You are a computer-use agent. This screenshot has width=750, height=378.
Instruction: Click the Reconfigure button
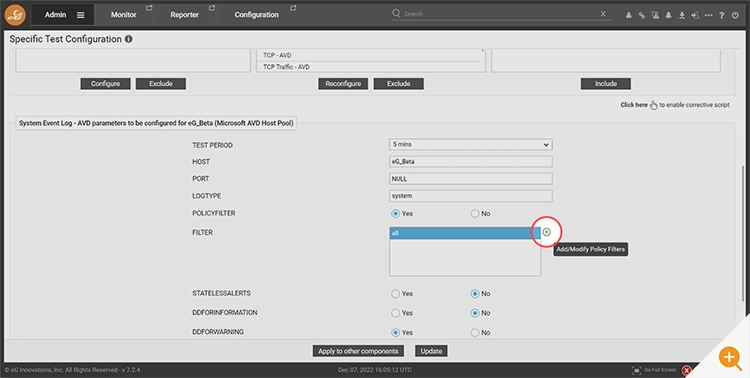tap(343, 83)
